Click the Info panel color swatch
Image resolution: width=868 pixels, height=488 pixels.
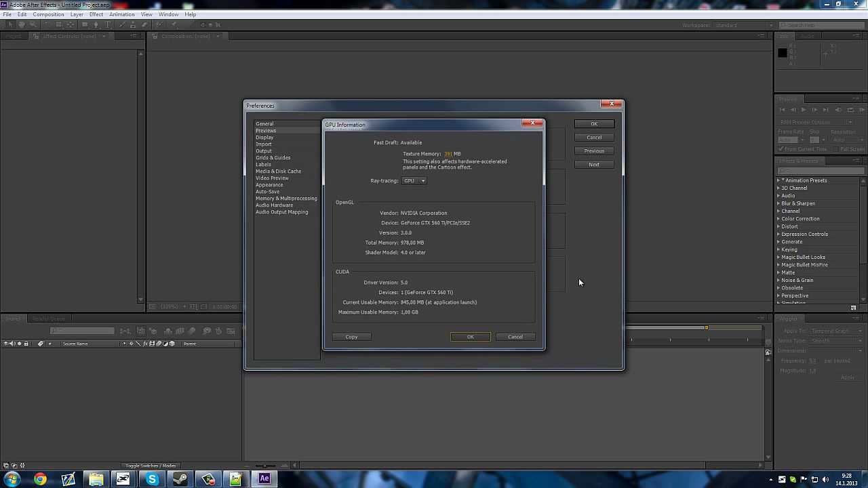(783, 53)
